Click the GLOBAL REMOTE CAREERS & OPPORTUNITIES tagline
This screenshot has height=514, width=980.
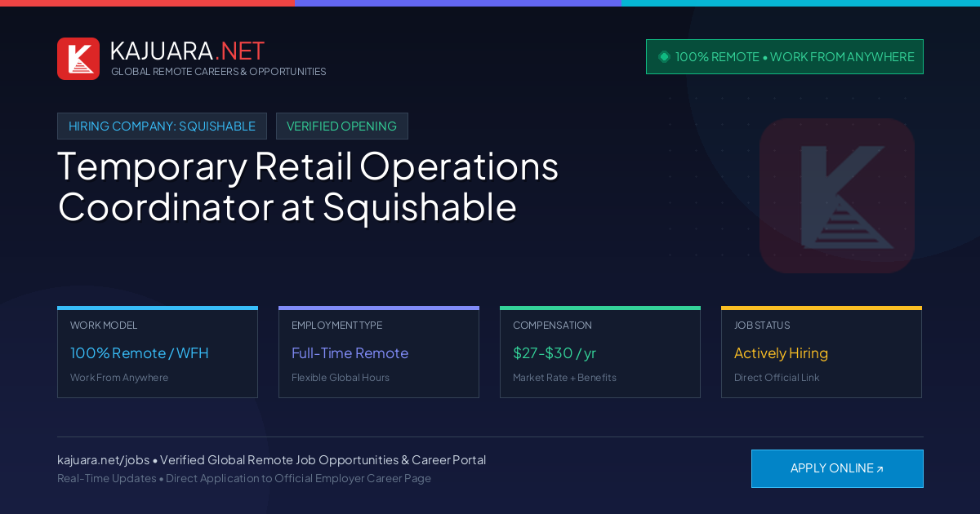coord(218,72)
